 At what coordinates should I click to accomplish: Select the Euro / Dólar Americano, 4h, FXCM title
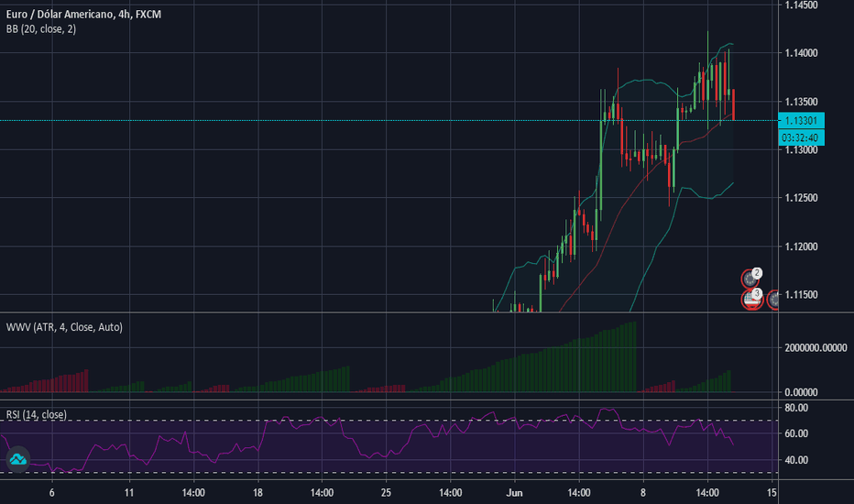pyautogui.click(x=83, y=14)
